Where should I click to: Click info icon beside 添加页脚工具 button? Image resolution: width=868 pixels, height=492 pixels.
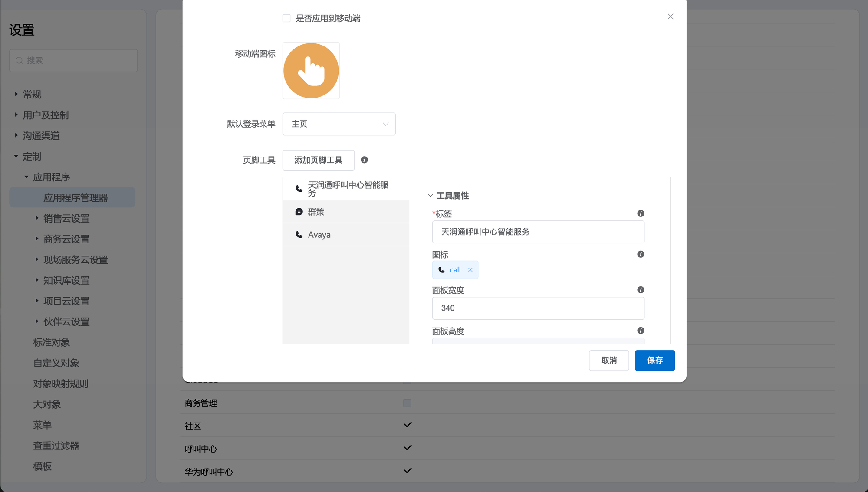click(364, 160)
